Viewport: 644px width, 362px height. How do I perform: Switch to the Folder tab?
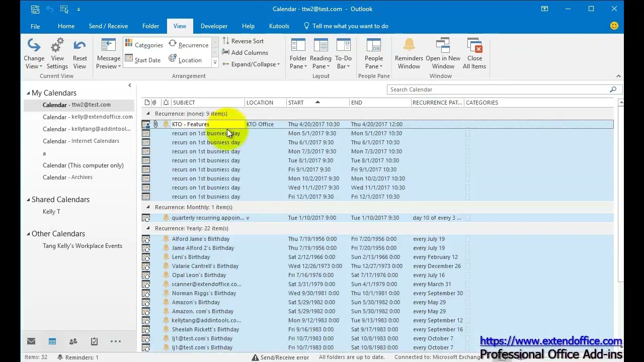coord(150,26)
